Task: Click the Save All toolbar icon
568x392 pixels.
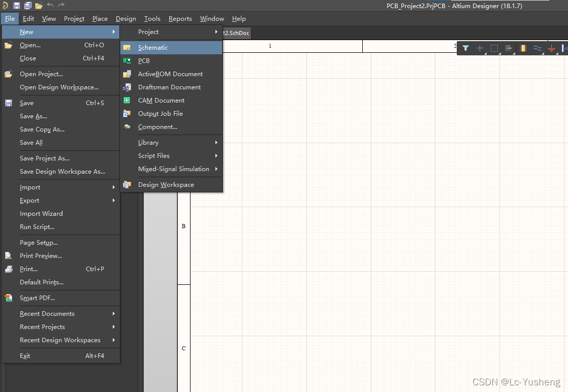Action: [27, 6]
